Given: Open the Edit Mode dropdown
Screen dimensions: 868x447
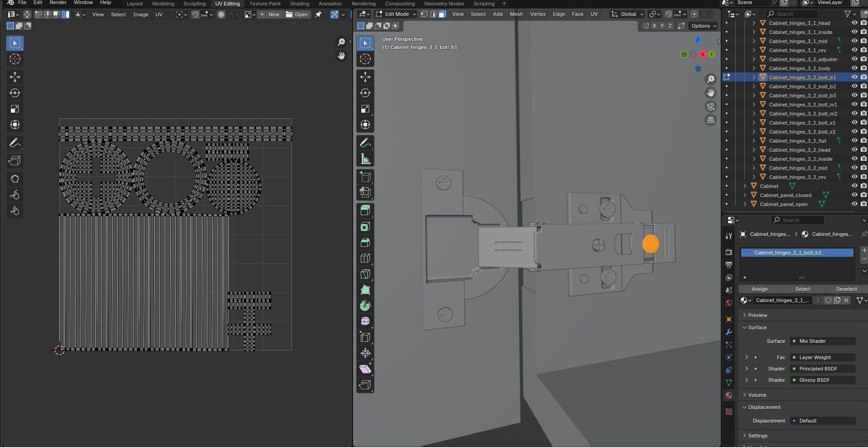Looking at the screenshot, I should pyautogui.click(x=396, y=14).
